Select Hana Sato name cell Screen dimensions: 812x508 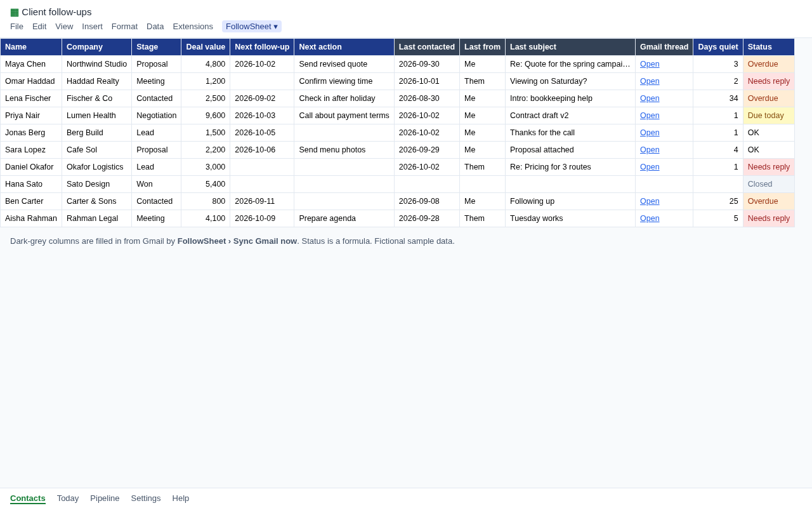click(x=31, y=184)
